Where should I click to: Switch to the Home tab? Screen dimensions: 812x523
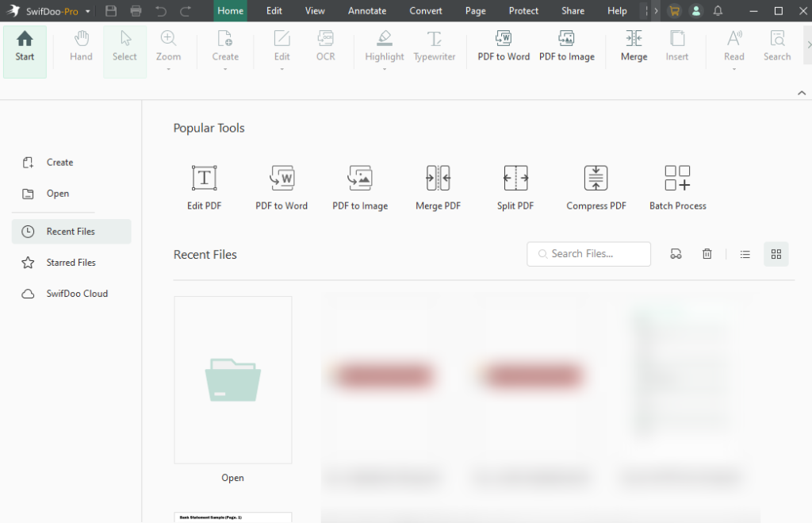tap(231, 10)
